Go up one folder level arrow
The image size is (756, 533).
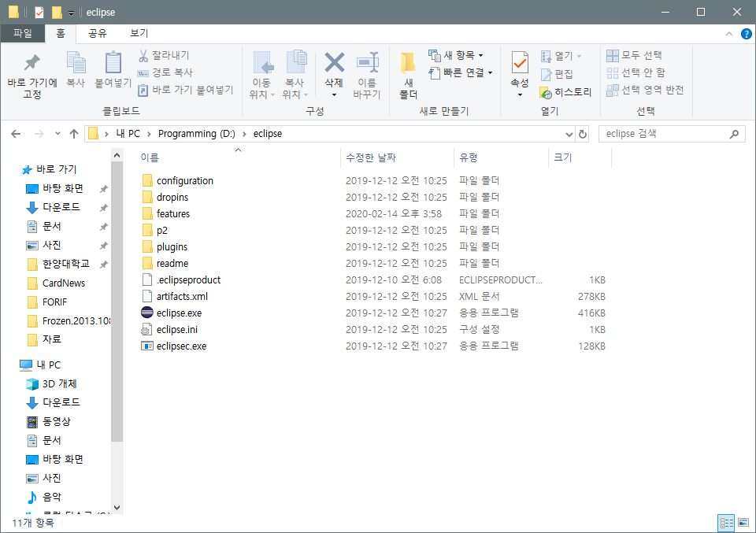[74, 134]
